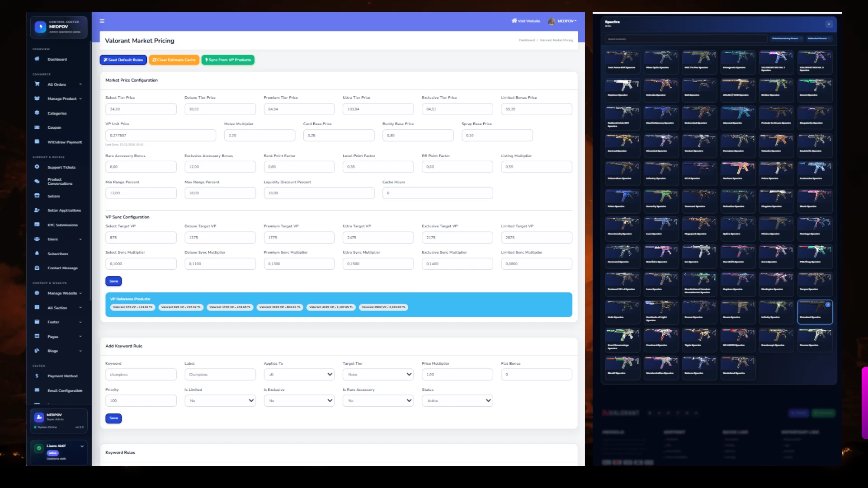868x488 pixels.
Task: Open the MEDPOV user menu
Action: [566, 21]
